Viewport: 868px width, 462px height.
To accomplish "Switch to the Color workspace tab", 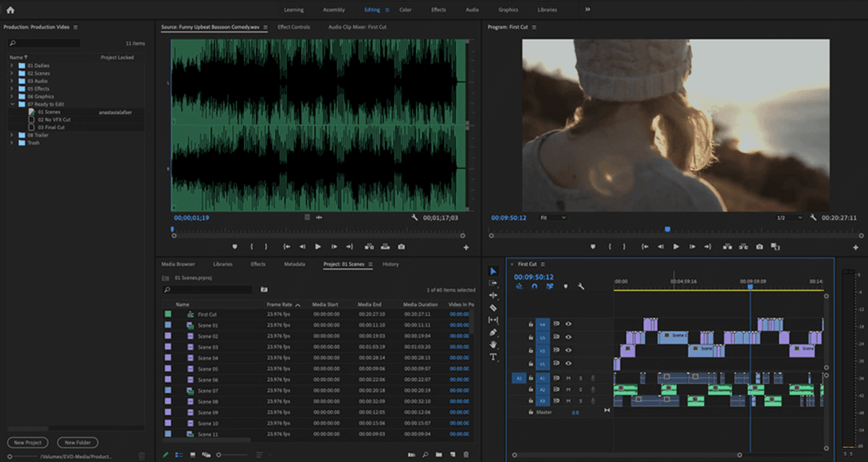I will click(405, 9).
